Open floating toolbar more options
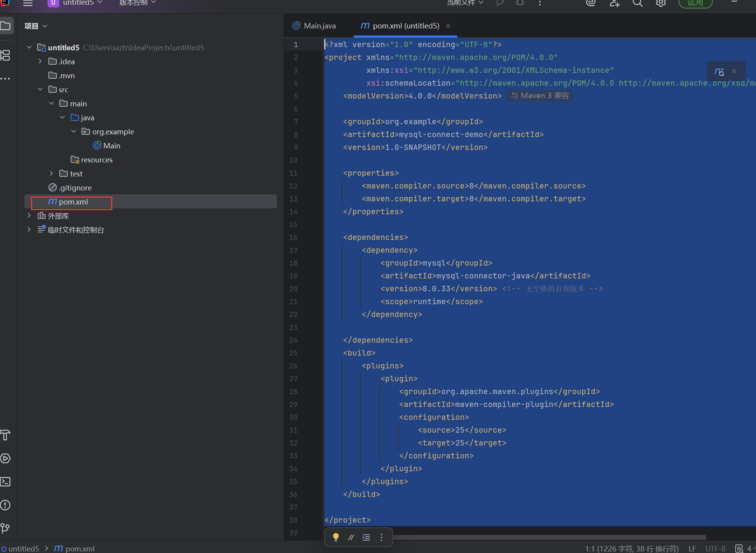Image resolution: width=756 pixels, height=553 pixels. point(382,537)
